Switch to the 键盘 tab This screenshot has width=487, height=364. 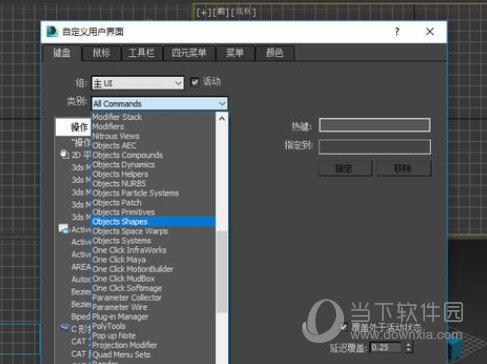[62, 53]
